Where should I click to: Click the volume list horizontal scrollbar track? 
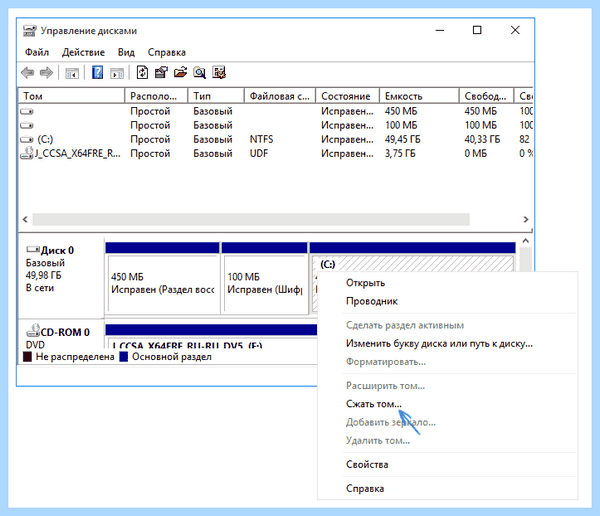(x=251, y=219)
